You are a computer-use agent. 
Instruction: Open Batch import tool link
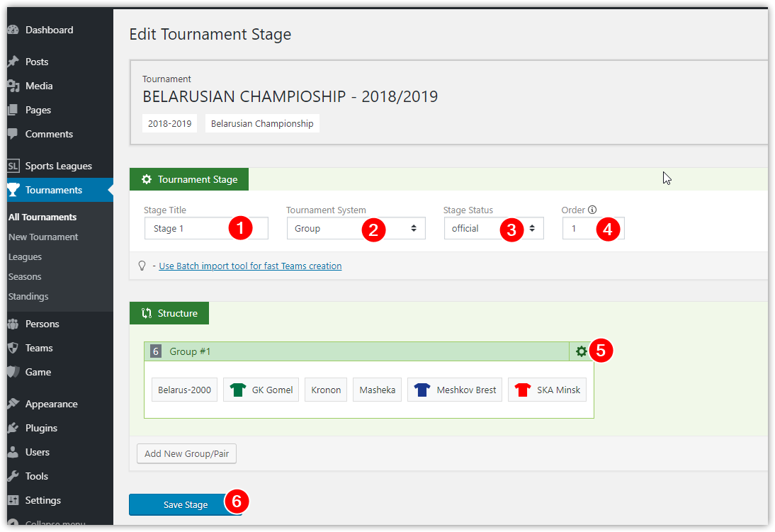(x=250, y=266)
